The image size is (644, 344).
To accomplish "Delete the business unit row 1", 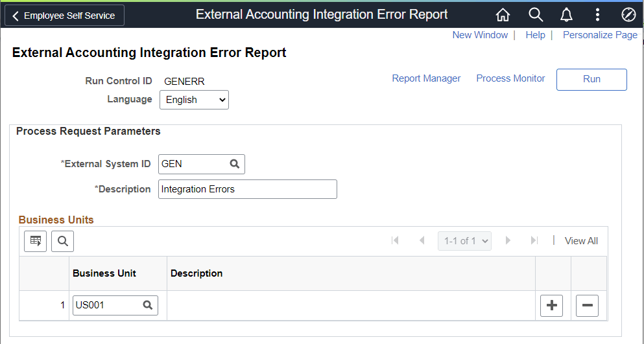I will [x=587, y=305].
